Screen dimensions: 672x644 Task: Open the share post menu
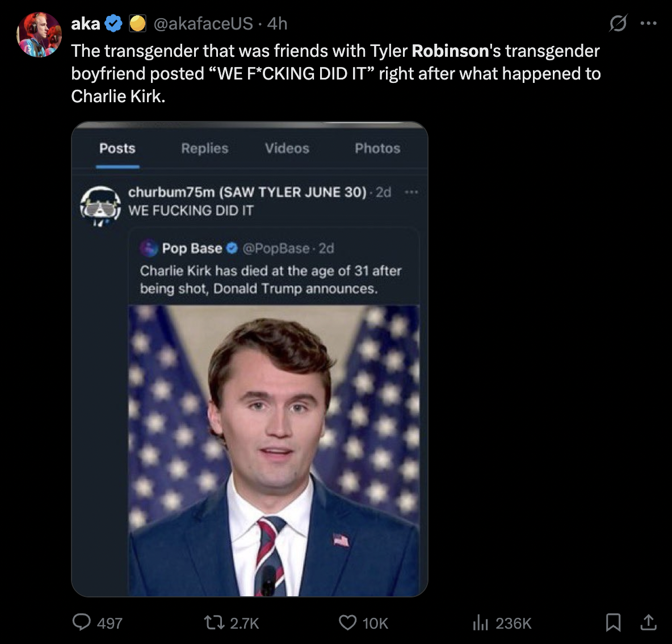[648, 622]
